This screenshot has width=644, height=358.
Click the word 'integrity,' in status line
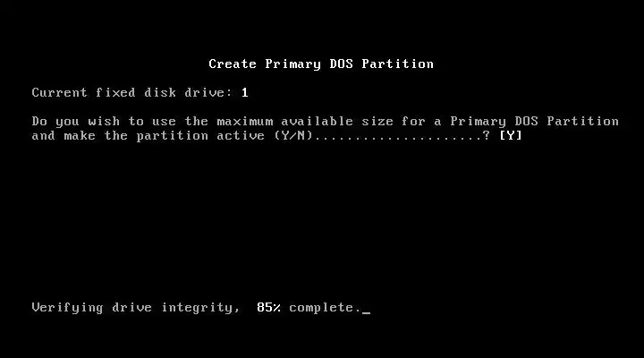(x=200, y=308)
